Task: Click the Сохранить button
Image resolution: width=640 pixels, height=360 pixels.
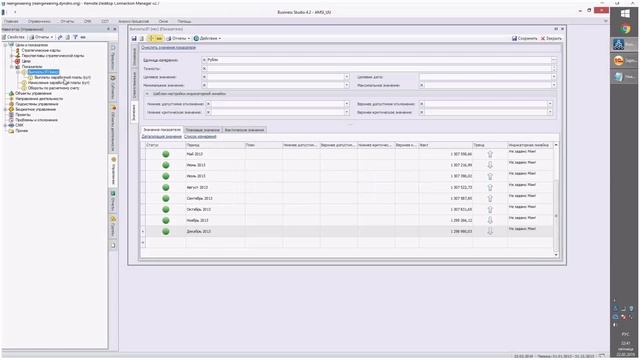Action: coord(524,38)
